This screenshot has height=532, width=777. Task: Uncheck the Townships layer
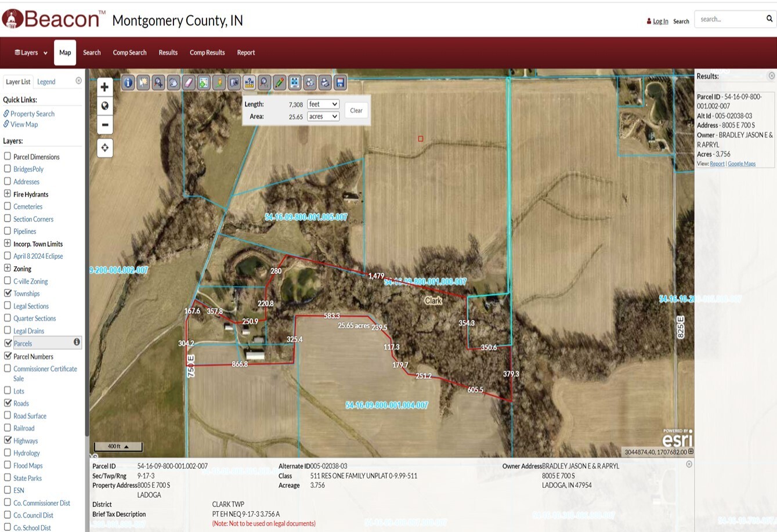pos(8,293)
